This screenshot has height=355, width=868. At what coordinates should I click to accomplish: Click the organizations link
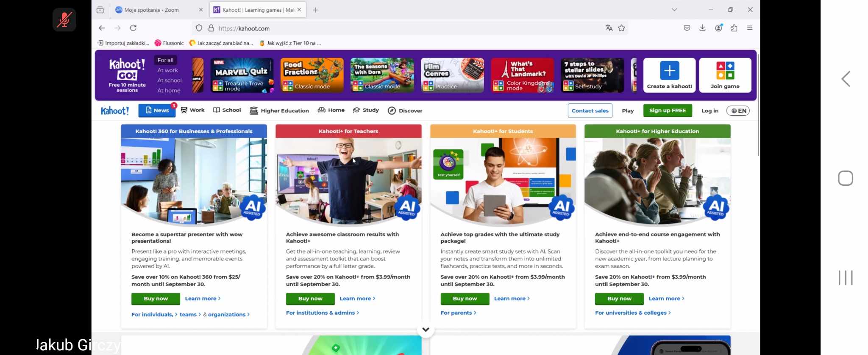[228, 315]
